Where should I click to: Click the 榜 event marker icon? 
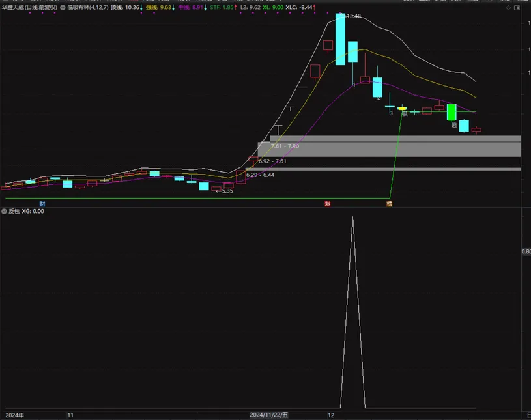click(390, 204)
